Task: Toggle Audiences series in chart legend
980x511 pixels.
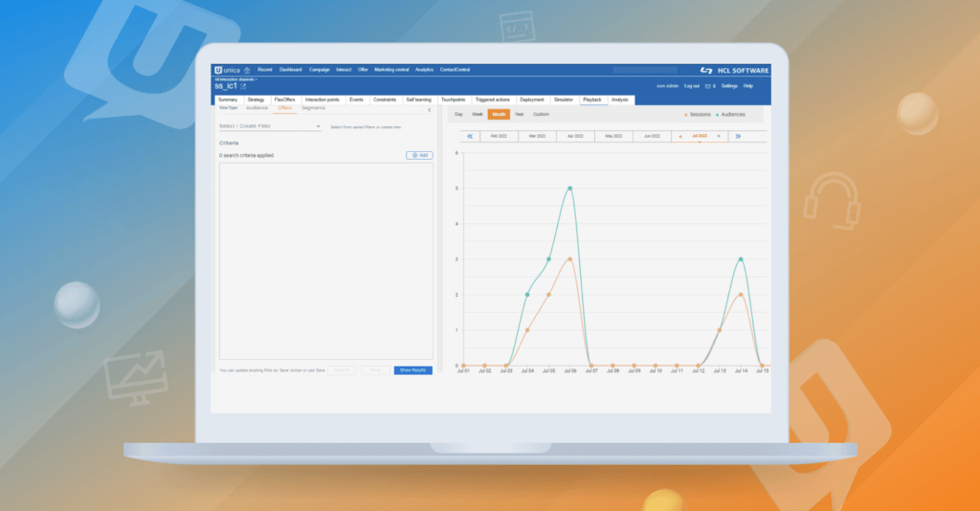Action: click(731, 115)
